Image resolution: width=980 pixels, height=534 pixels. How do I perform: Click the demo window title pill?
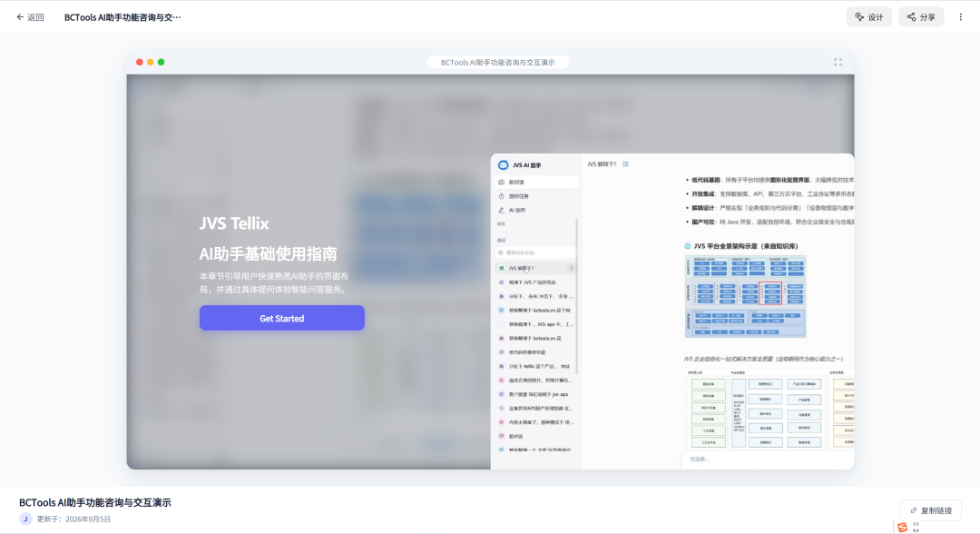pyautogui.click(x=497, y=63)
